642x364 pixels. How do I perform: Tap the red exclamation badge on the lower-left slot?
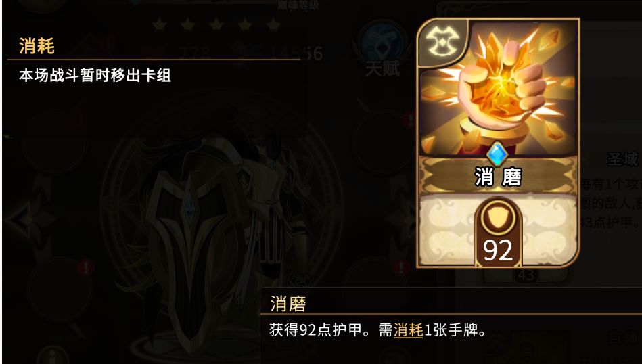click(85, 268)
